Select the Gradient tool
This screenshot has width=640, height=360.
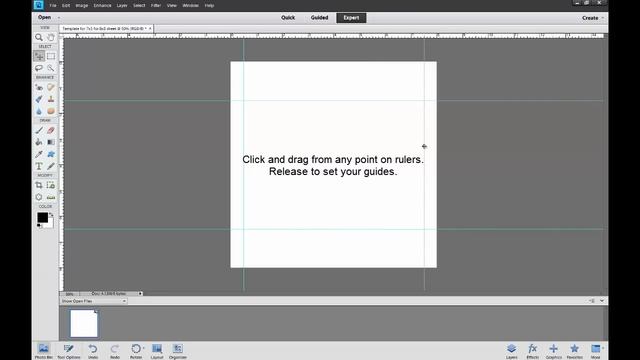pyautogui.click(x=51, y=142)
